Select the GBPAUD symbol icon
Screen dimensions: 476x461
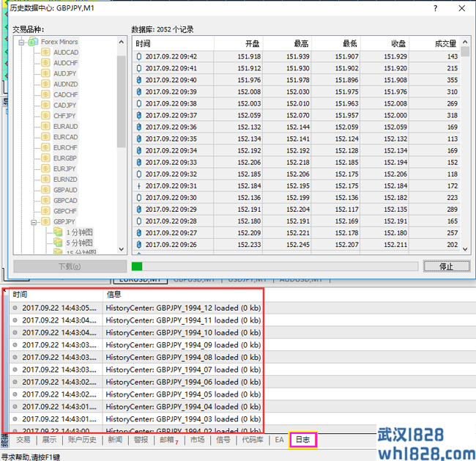click(x=45, y=190)
